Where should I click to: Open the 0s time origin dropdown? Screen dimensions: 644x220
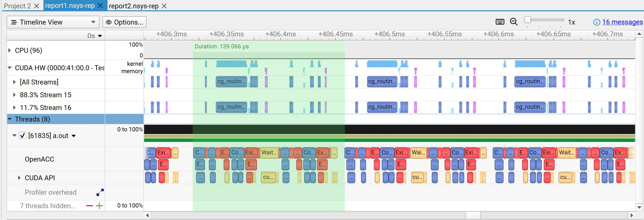pyautogui.click(x=100, y=36)
